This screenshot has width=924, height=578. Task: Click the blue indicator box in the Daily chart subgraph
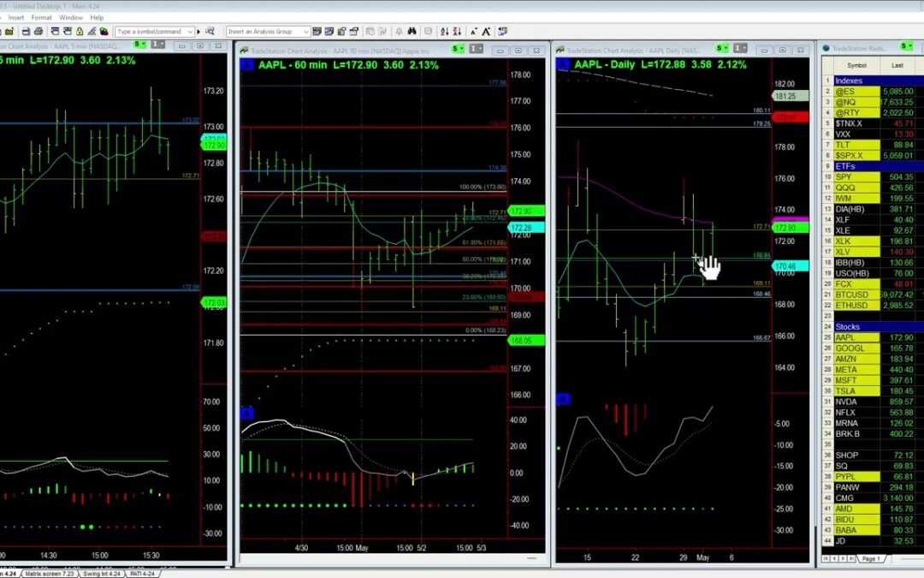563,399
